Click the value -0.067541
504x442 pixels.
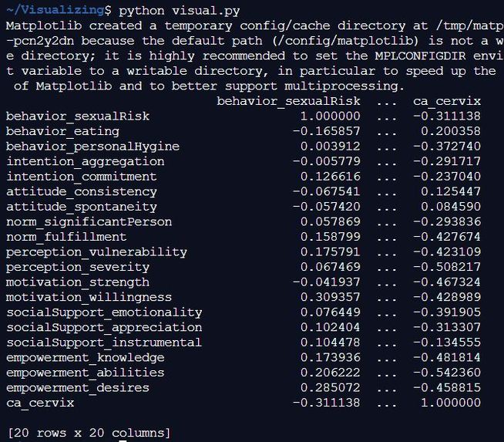point(326,192)
